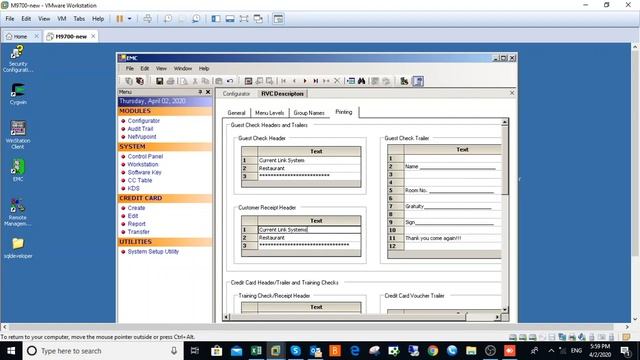The width and height of the screenshot is (640, 360).
Task: Open Security Configuration desktop icon
Action: pos(18,59)
